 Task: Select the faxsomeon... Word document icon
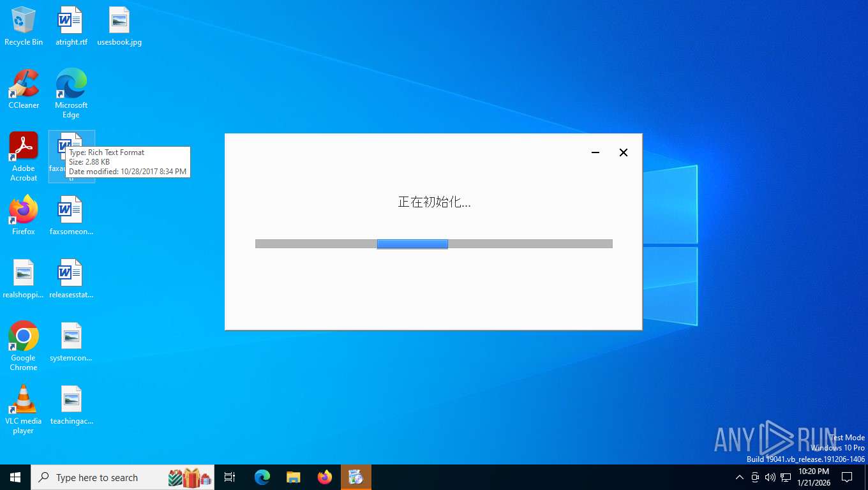(71, 216)
